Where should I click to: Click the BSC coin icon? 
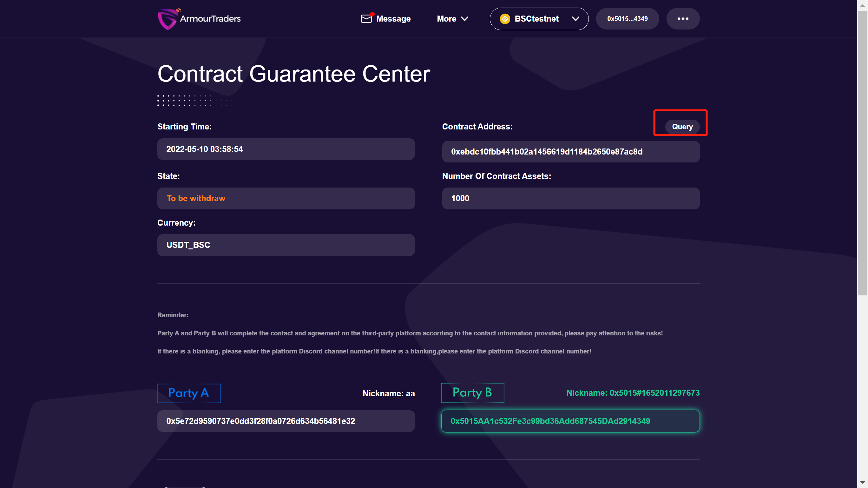[505, 19]
